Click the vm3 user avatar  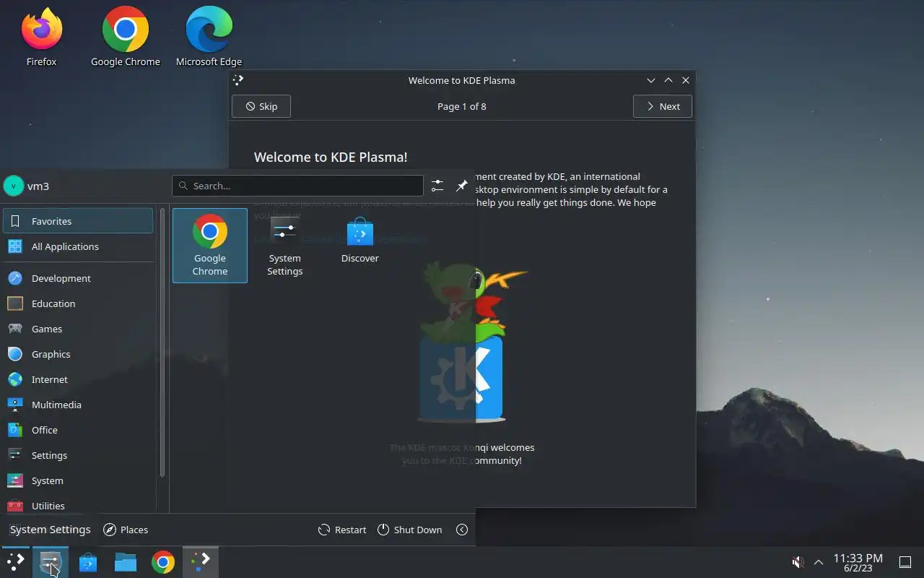(x=14, y=186)
